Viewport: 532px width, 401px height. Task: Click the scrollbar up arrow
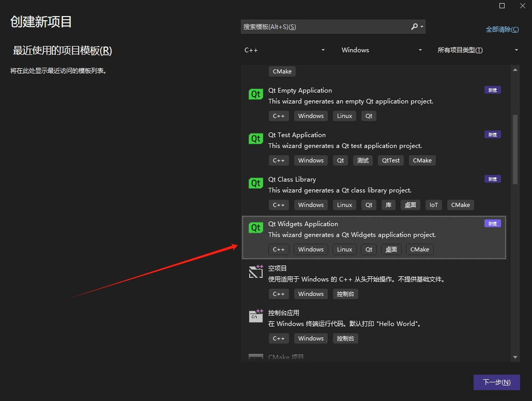click(515, 70)
